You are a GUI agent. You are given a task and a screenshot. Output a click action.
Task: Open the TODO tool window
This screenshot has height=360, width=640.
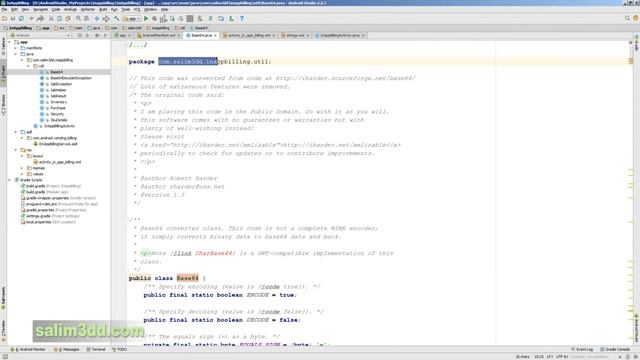(x=120, y=350)
